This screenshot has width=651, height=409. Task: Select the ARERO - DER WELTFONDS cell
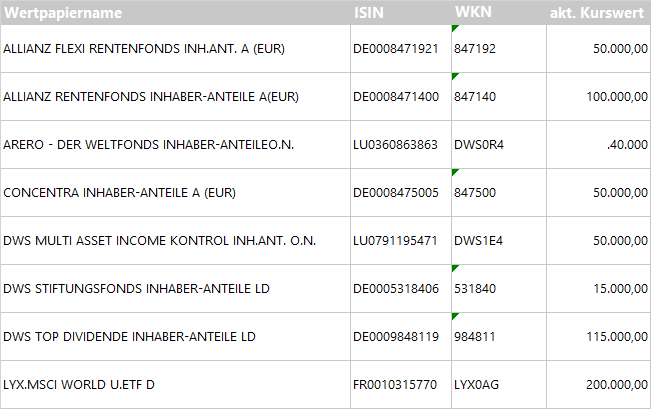(x=148, y=145)
